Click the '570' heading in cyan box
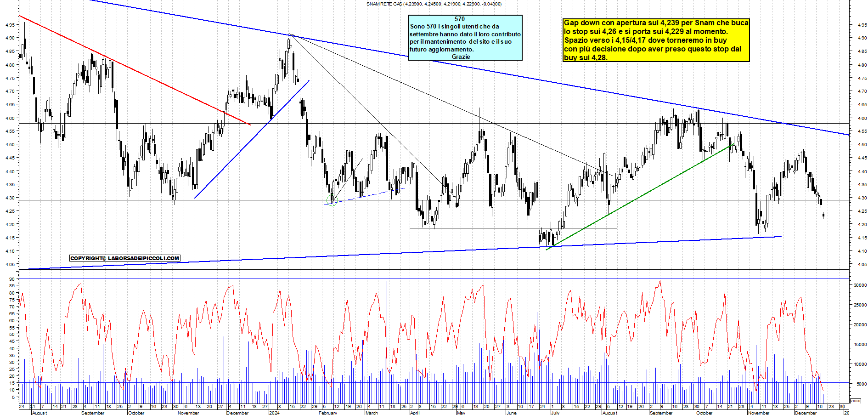Viewport: 868px width, 415px height. click(x=460, y=19)
